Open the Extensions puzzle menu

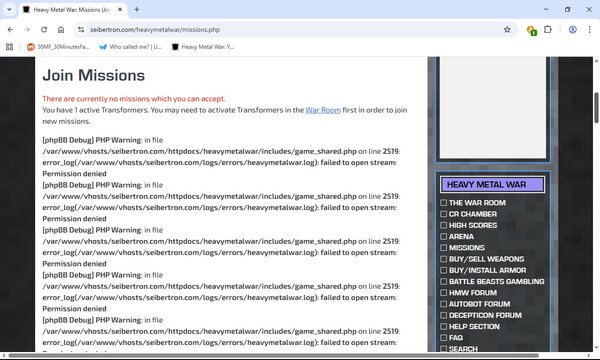(x=548, y=29)
